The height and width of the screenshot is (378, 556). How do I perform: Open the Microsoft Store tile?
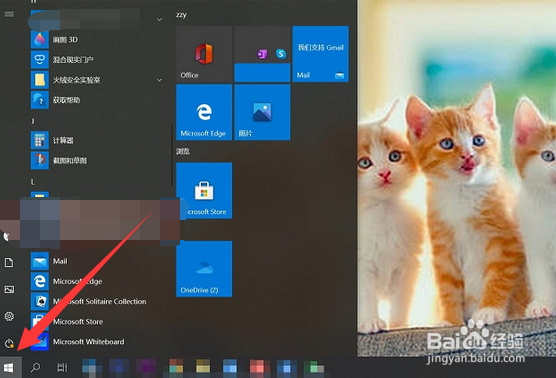[x=204, y=190]
